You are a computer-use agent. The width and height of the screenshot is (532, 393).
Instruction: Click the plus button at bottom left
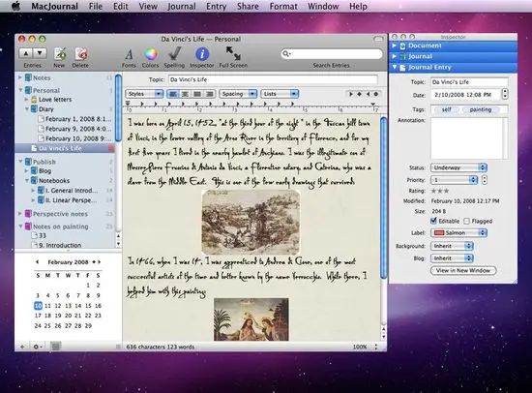coord(22,347)
